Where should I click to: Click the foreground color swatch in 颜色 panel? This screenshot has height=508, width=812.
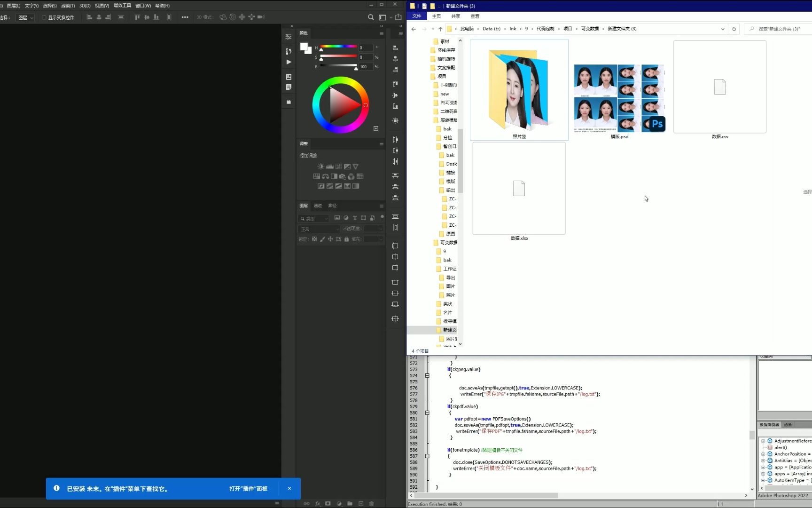pyautogui.click(x=304, y=47)
